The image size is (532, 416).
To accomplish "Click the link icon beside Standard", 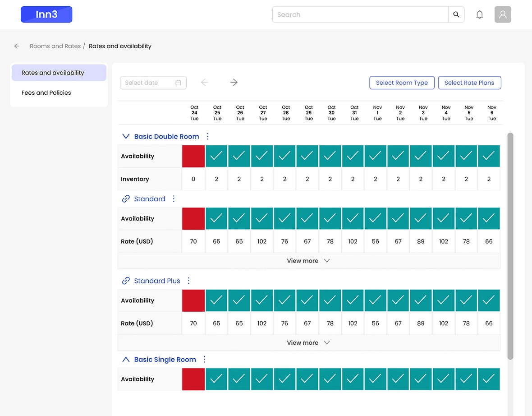I will [126, 199].
